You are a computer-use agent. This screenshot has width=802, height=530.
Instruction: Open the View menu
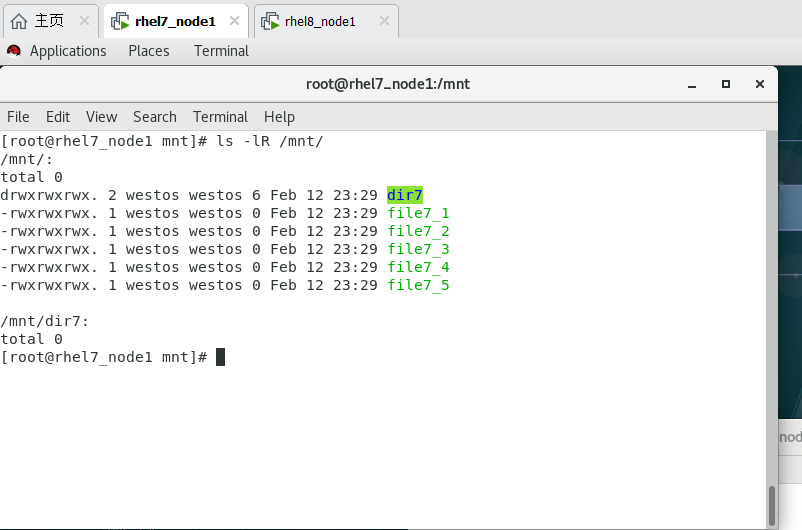coord(101,117)
